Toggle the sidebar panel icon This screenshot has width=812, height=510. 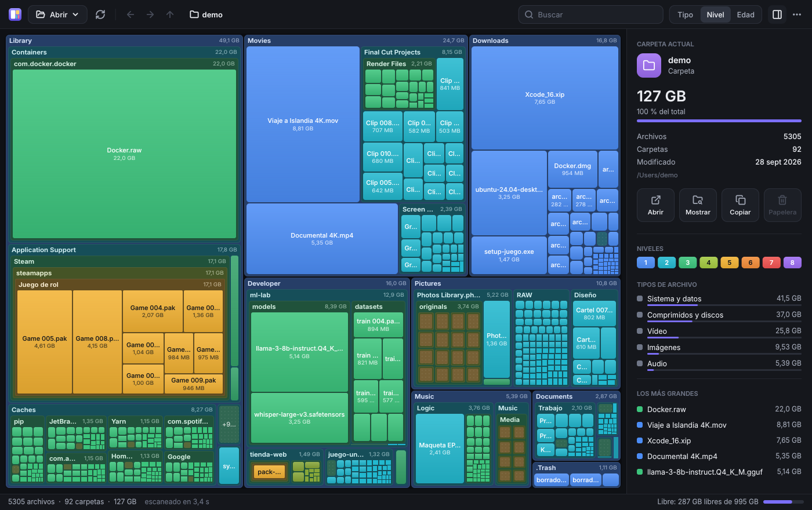pyautogui.click(x=777, y=14)
